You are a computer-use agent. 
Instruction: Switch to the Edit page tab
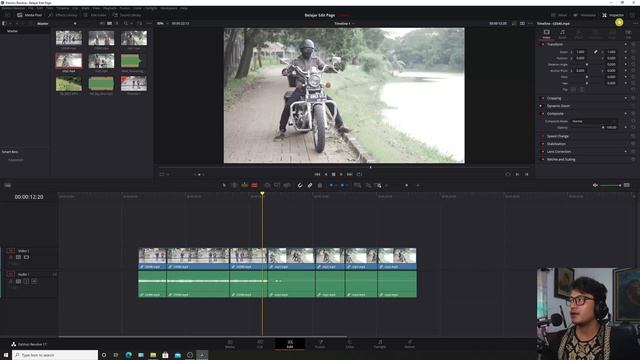290,344
